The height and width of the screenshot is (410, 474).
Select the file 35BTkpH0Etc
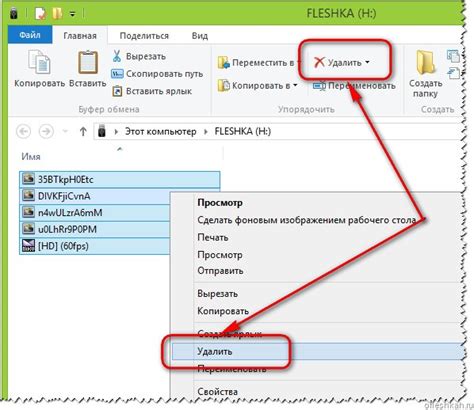[x=120, y=179]
